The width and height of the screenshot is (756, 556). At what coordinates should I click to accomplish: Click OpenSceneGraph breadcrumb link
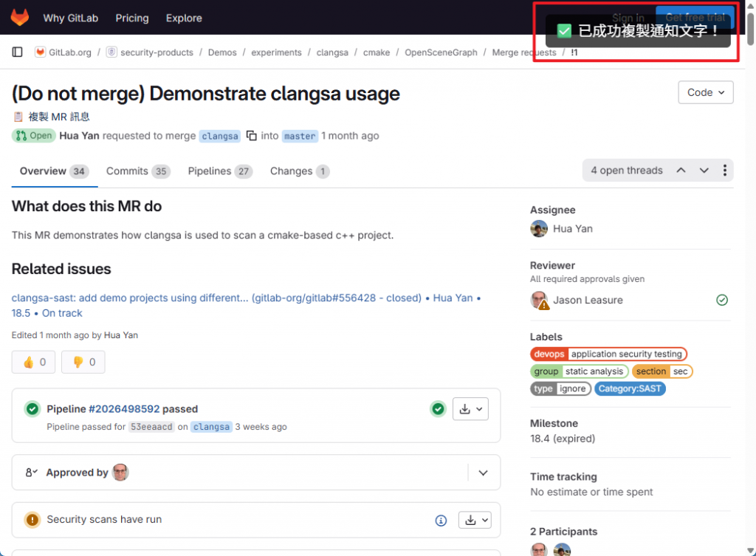tap(441, 52)
